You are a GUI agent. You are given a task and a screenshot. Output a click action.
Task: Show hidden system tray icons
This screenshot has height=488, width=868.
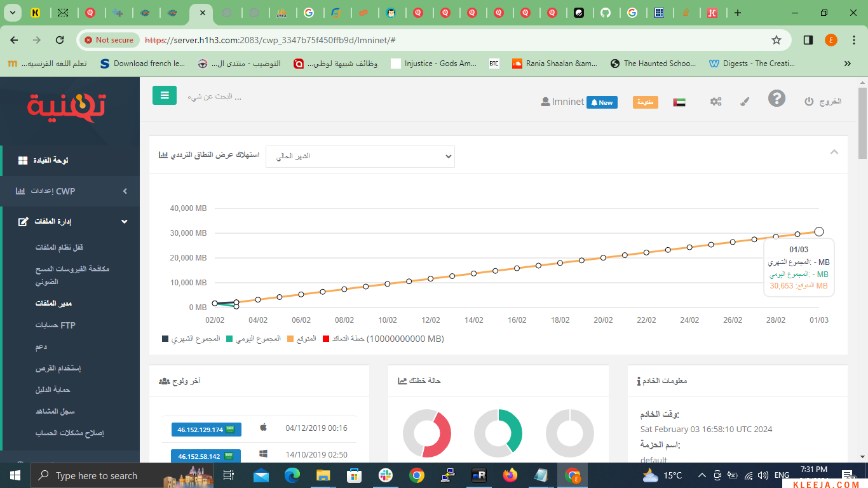pos(702,475)
